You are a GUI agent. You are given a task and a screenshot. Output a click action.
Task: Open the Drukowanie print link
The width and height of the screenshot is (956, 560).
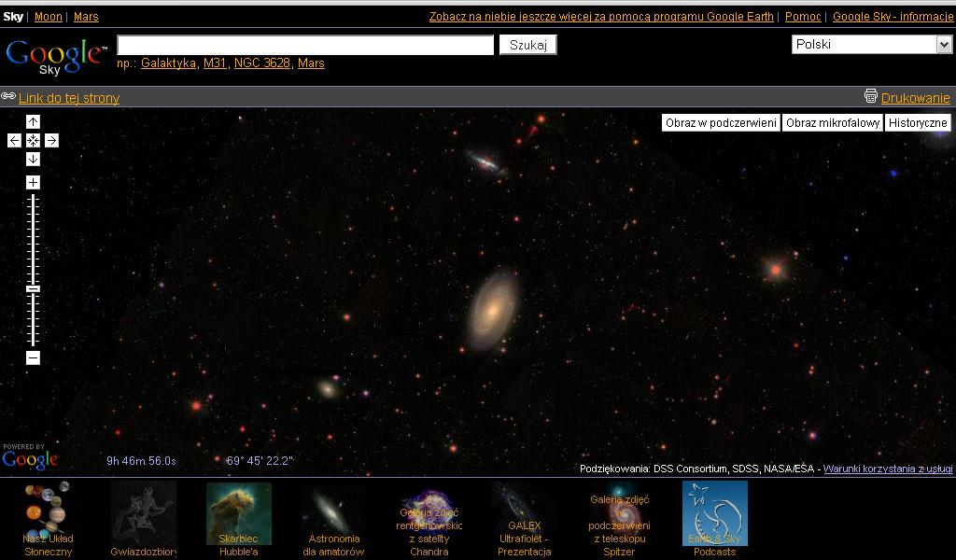tap(915, 98)
